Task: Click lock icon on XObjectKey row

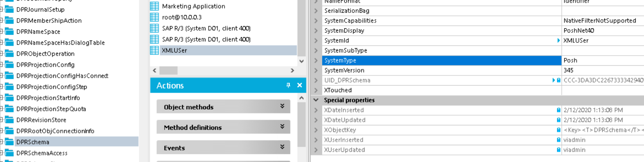Action: click(559, 130)
